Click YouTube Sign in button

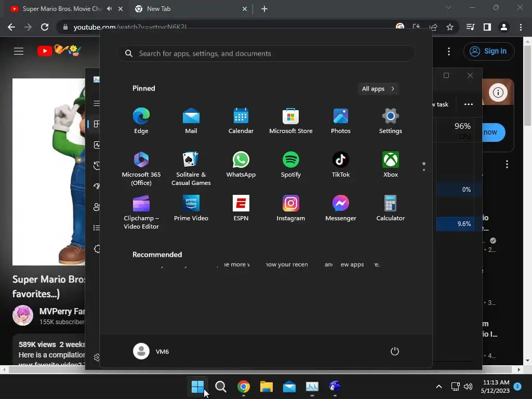488,51
